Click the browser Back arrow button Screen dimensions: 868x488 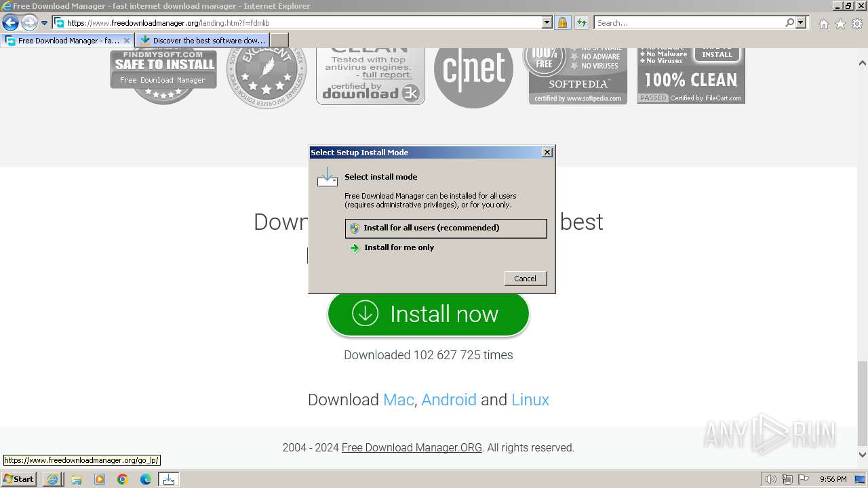click(x=10, y=23)
